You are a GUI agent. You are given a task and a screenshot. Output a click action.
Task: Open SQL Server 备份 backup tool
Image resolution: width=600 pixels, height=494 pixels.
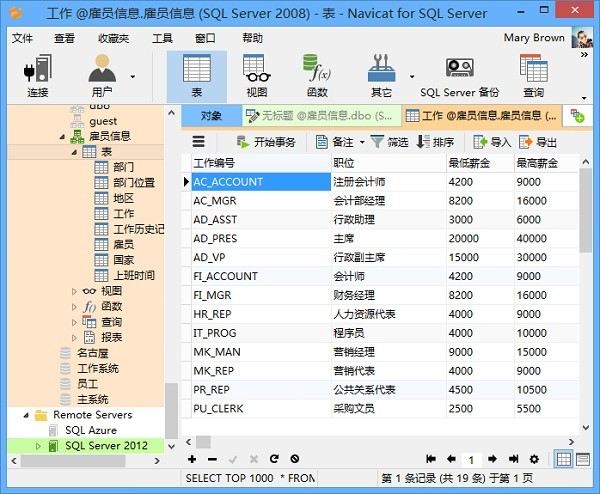[x=459, y=75]
